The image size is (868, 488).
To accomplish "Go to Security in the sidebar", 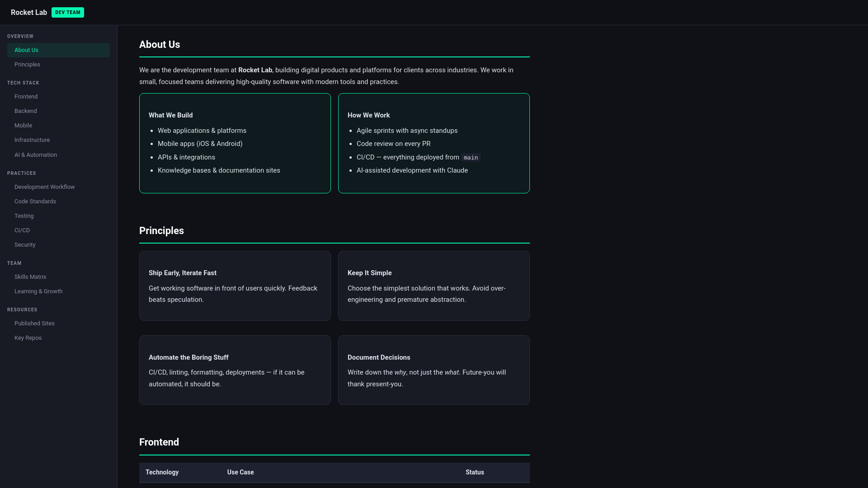I will (x=58, y=245).
